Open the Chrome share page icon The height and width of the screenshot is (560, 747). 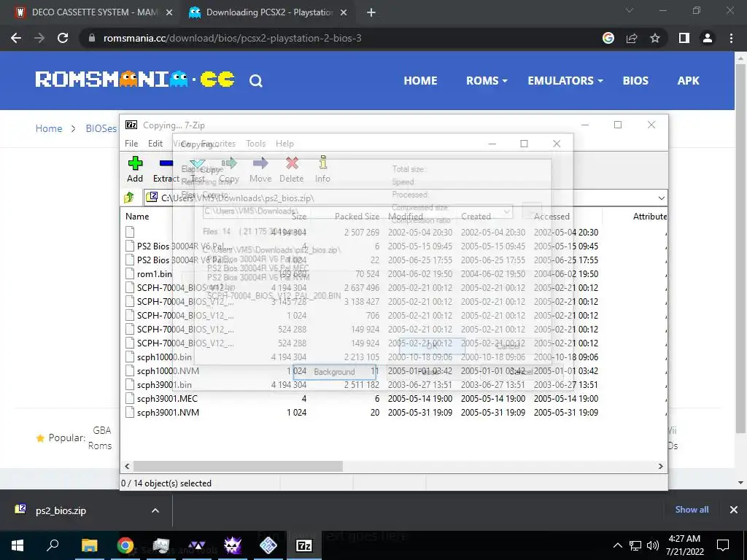tap(632, 38)
